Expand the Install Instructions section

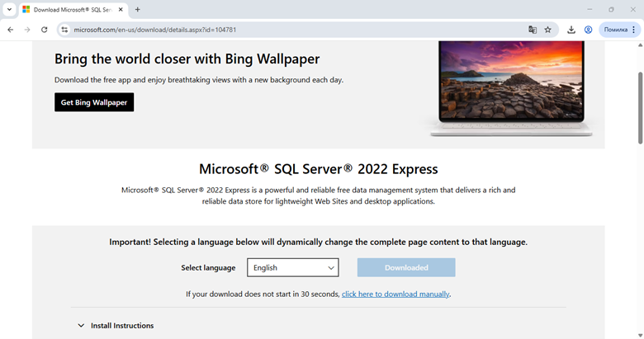116,326
